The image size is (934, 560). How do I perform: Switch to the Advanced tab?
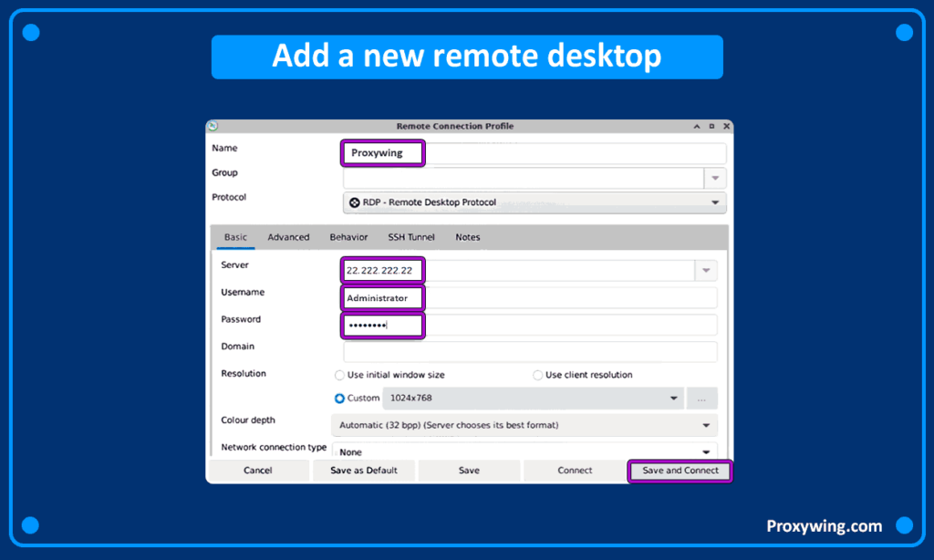288,237
